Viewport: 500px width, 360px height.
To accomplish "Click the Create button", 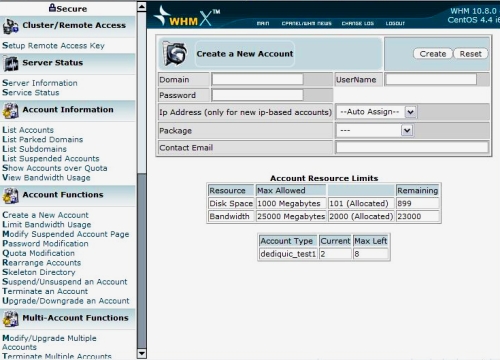I will coord(433,54).
